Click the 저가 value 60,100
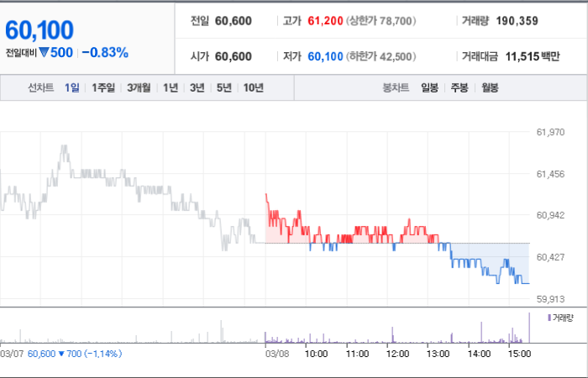 [326, 56]
